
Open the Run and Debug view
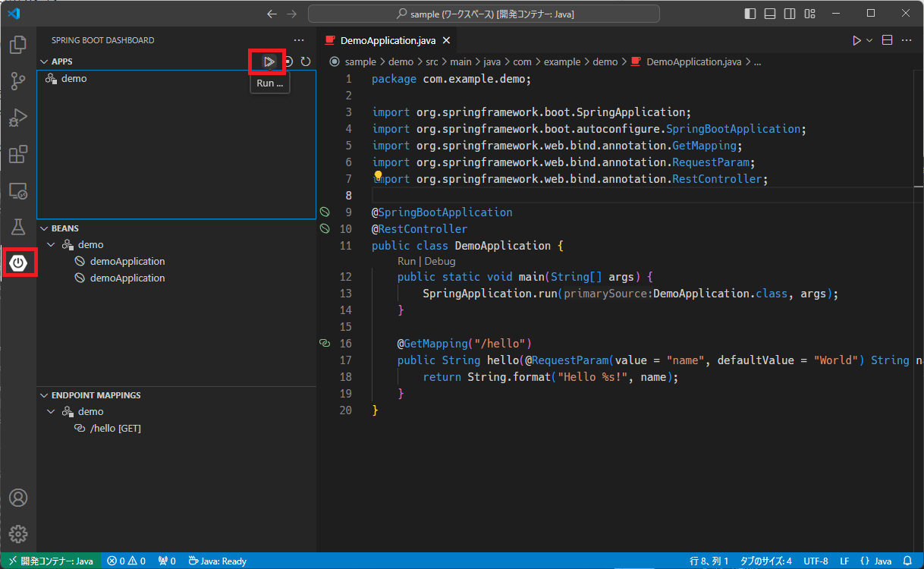18,118
